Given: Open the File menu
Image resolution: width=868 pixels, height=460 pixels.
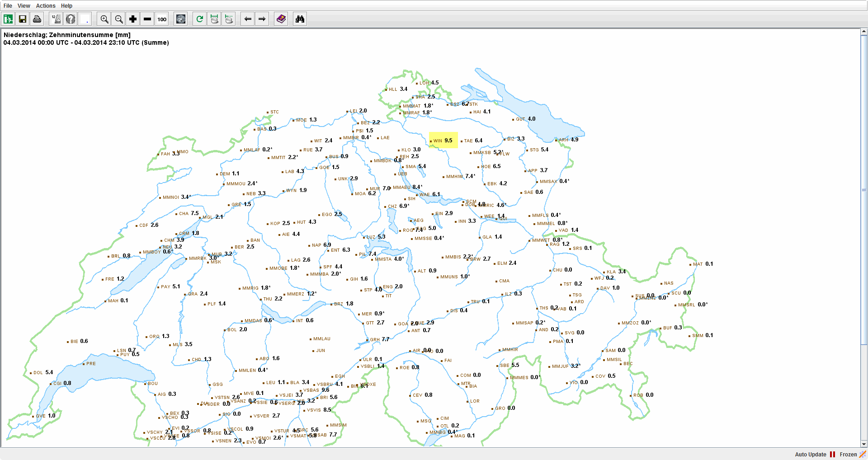Looking at the screenshot, I should pyautogui.click(x=8, y=6).
